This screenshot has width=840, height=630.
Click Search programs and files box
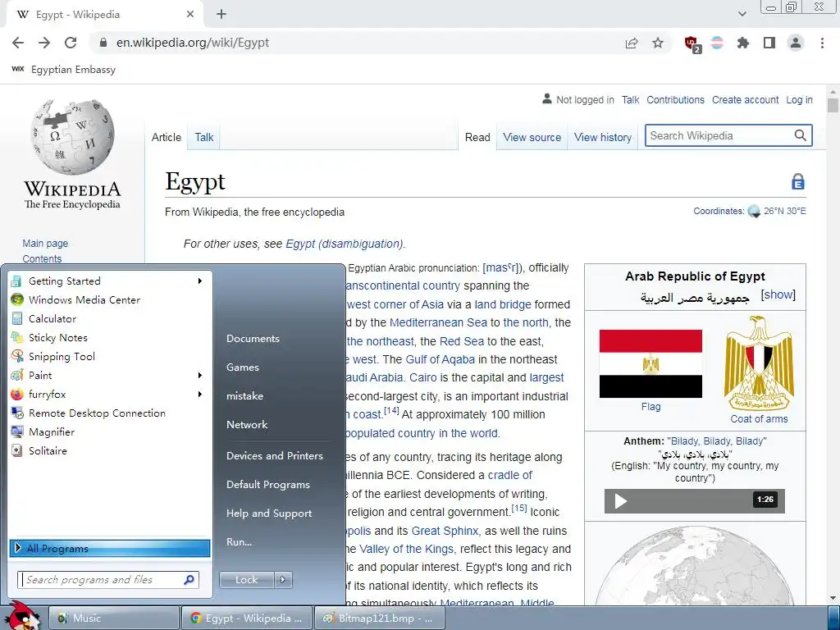(109, 580)
